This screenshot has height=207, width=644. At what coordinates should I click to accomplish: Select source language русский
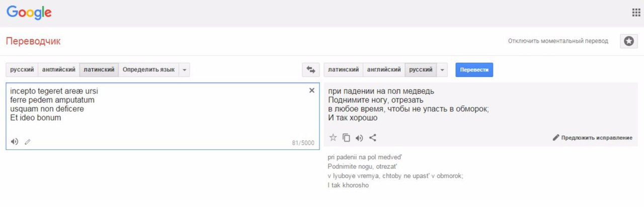[x=22, y=70]
